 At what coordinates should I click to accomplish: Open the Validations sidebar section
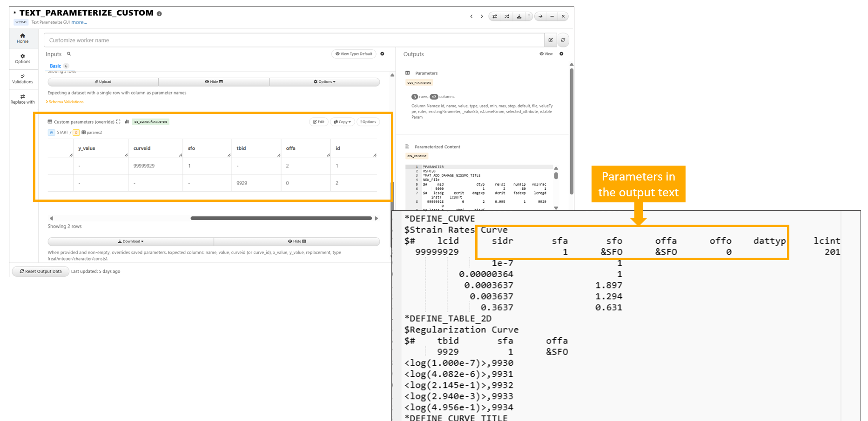pyautogui.click(x=22, y=79)
